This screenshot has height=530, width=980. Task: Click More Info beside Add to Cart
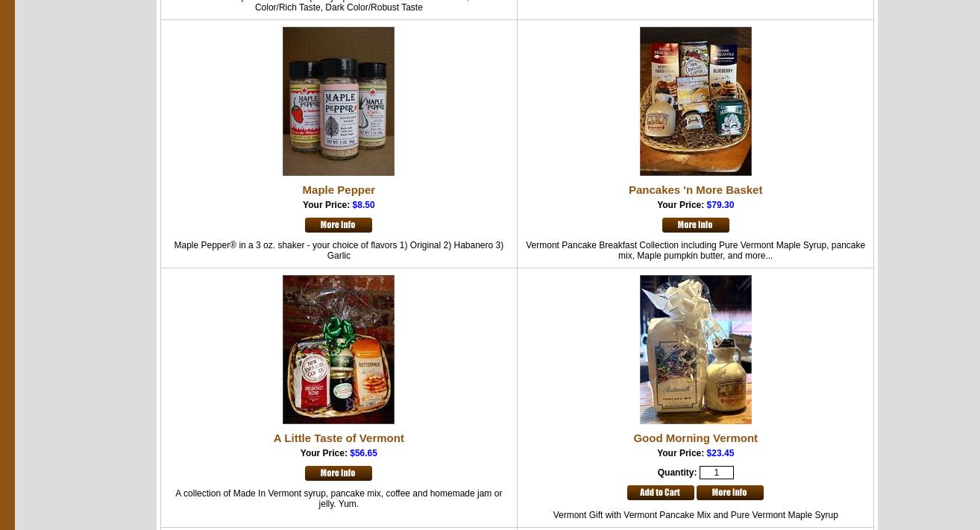coord(729,493)
